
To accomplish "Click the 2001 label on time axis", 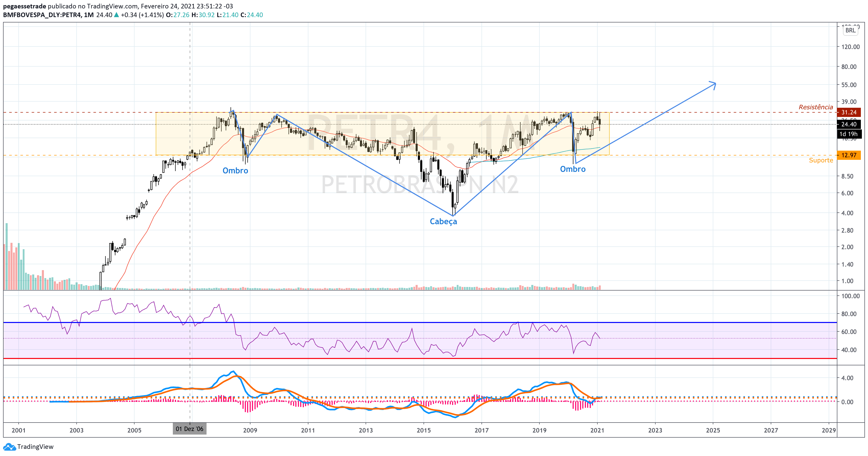I will click(19, 430).
